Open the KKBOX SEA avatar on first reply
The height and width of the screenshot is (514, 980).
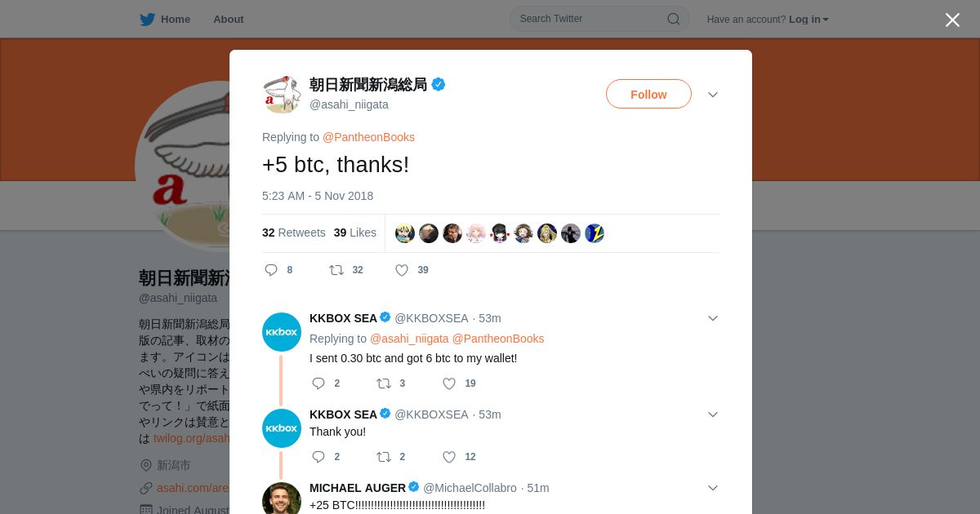[x=282, y=332]
